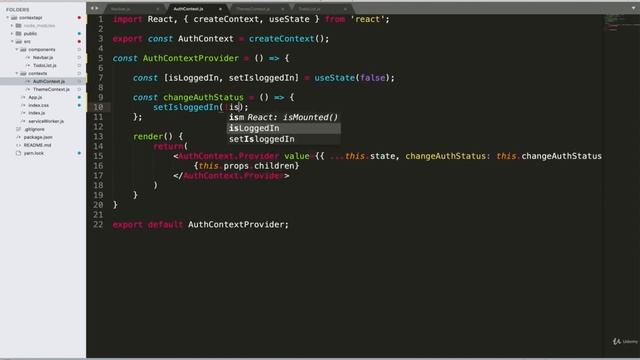Close the Navbar.js tab
640x360 pixels.
click(158, 9)
